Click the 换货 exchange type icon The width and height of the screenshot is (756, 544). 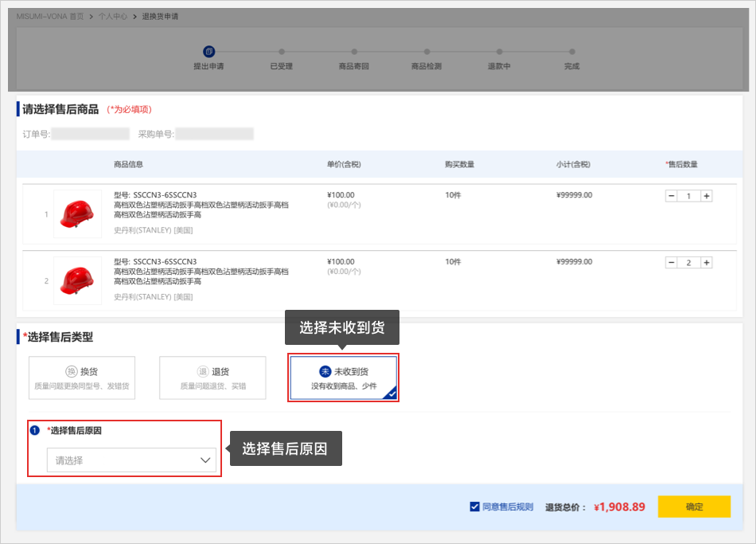point(72,372)
